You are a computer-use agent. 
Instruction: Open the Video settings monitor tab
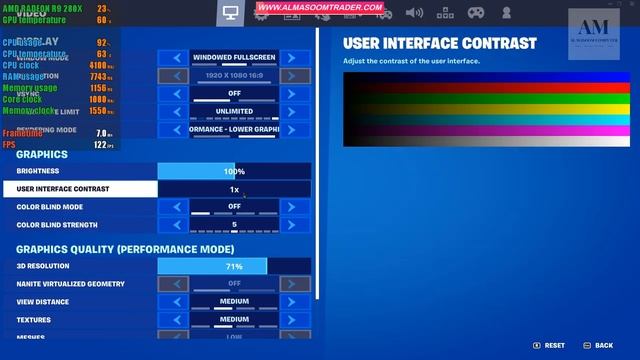230,13
